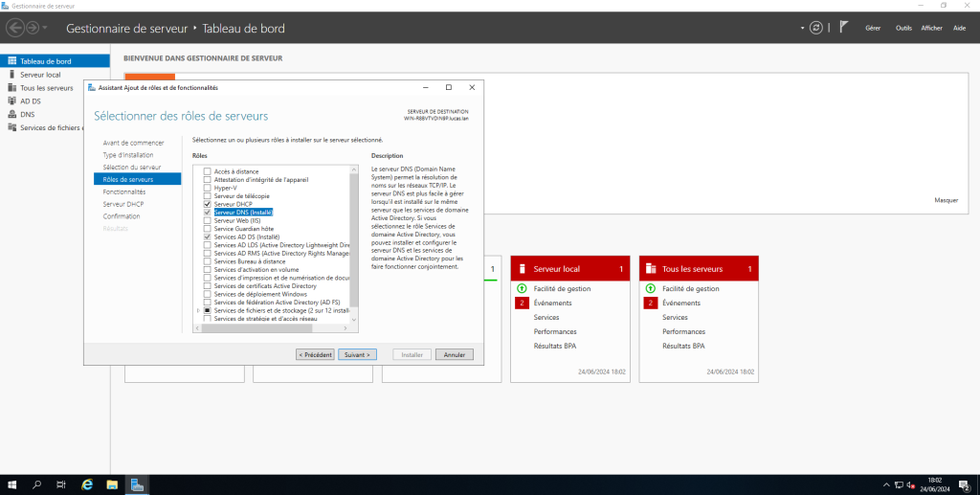Click the refresh icon in the header
Viewport: 980px width, 495px height.
(x=815, y=27)
